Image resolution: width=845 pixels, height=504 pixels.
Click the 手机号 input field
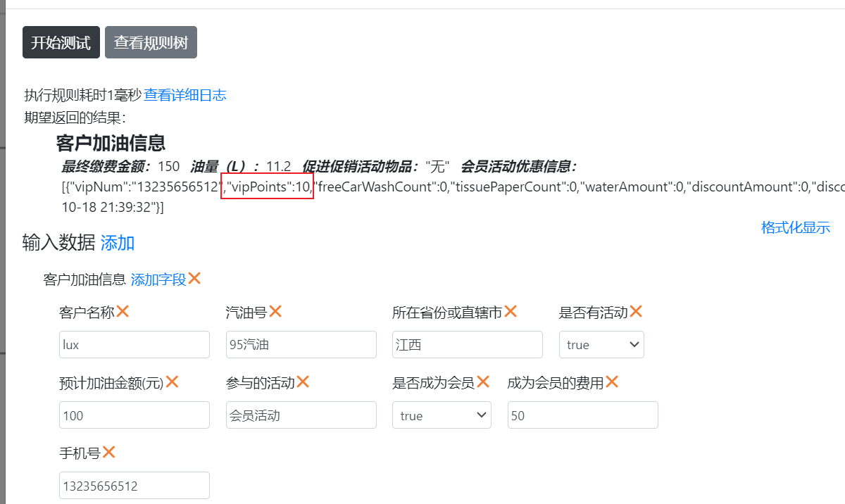[134, 486]
